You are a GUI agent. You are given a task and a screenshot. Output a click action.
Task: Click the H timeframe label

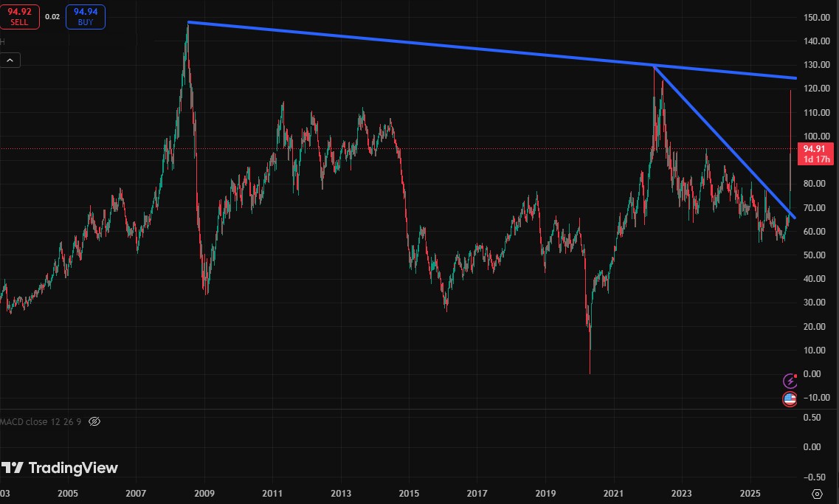(x=4, y=42)
